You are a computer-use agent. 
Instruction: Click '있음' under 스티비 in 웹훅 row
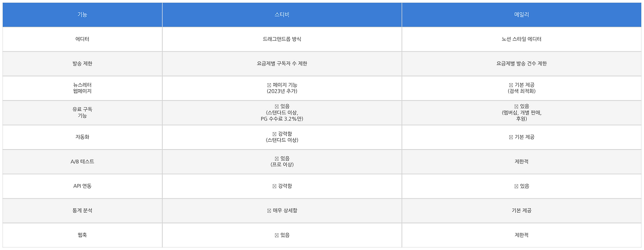282,235
